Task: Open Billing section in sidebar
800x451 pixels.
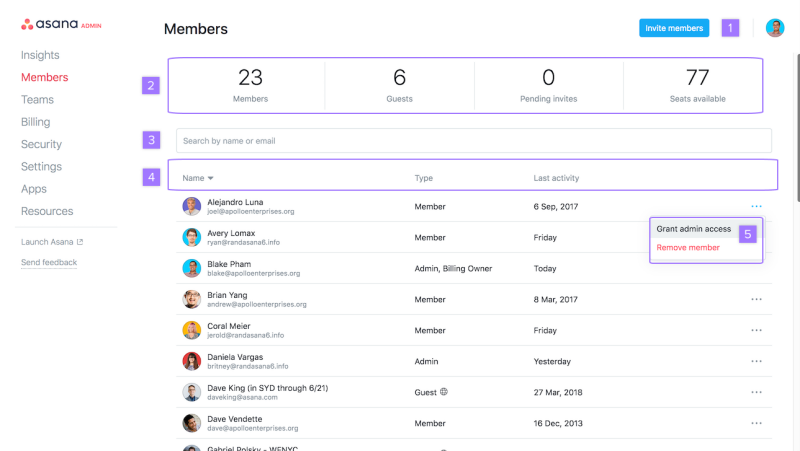Action: tap(36, 122)
